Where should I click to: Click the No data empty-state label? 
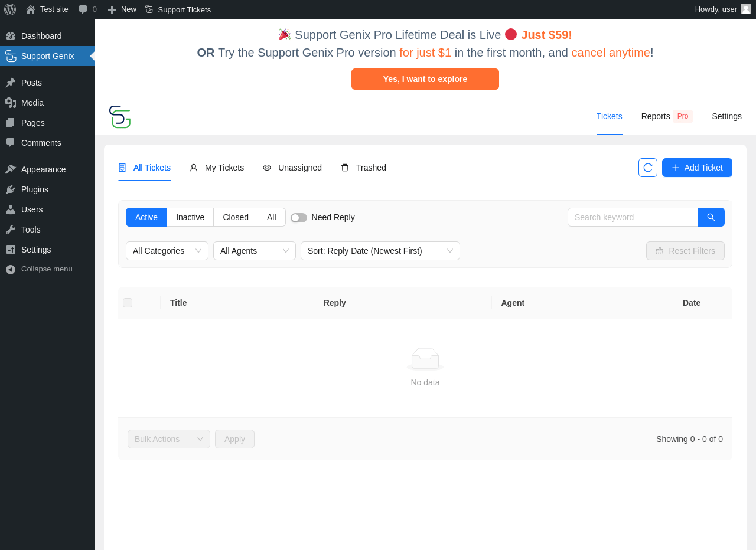(x=425, y=382)
